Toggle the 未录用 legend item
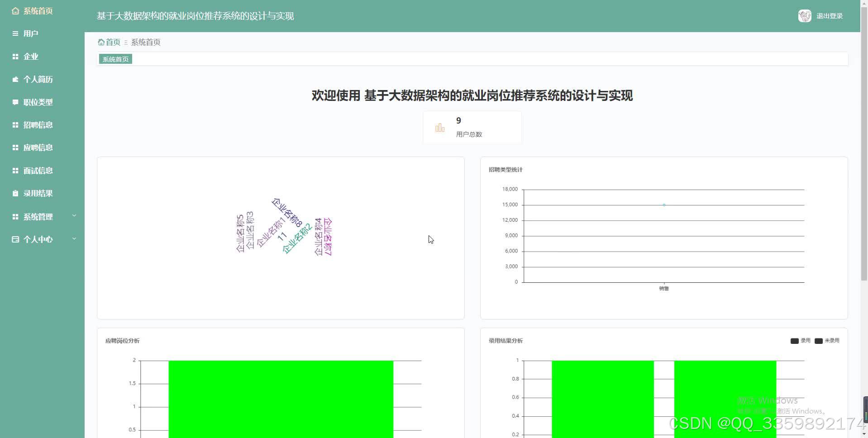Screen dimensions: 868x438 [x=827, y=341]
